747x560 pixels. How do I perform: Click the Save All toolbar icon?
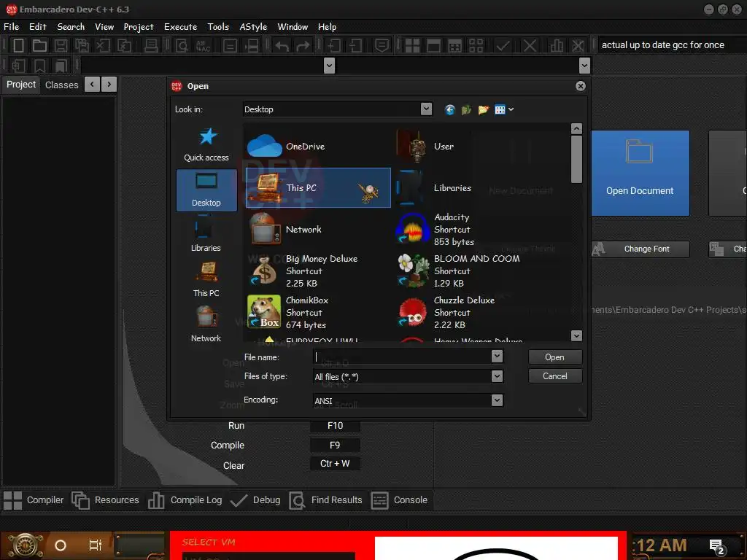point(82,46)
